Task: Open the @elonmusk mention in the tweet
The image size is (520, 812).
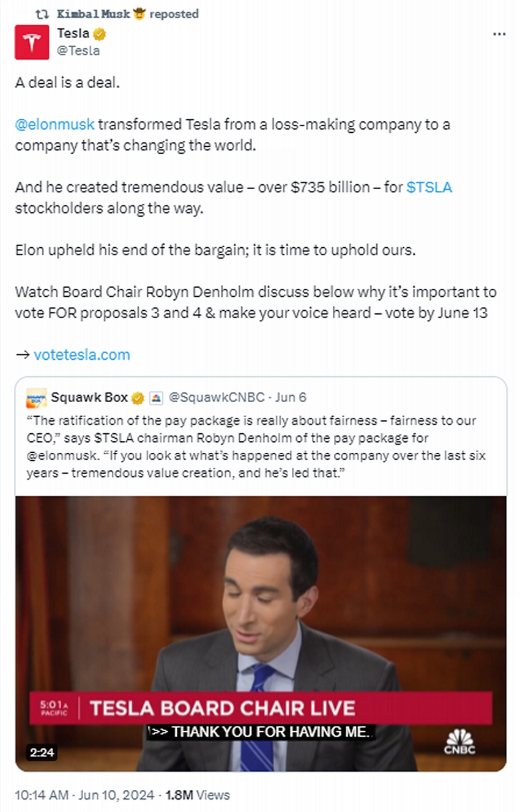Action: (x=55, y=125)
